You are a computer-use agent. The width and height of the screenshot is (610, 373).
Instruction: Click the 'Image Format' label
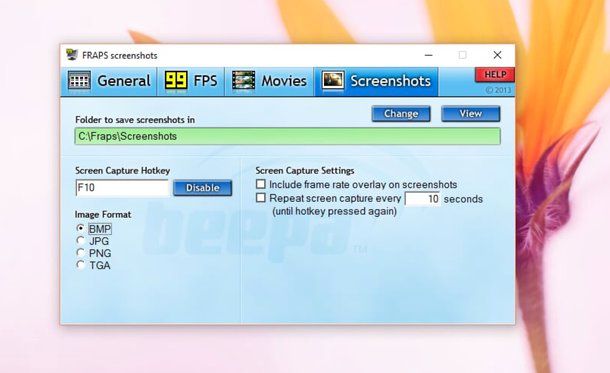point(103,215)
